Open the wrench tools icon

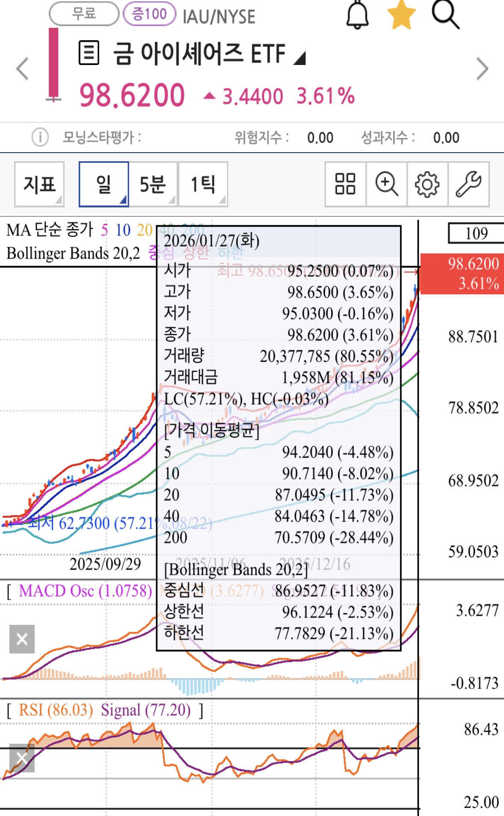pyautogui.click(x=469, y=184)
